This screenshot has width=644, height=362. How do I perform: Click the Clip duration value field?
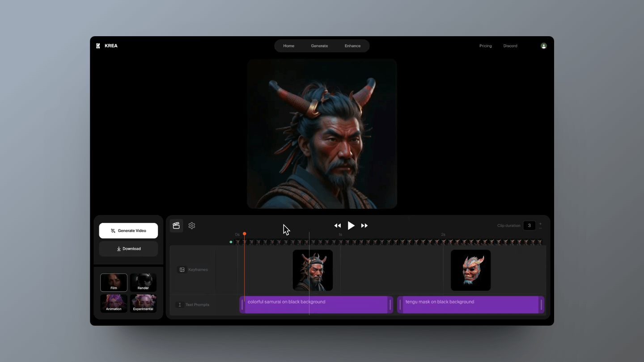click(x=529, y=226)
